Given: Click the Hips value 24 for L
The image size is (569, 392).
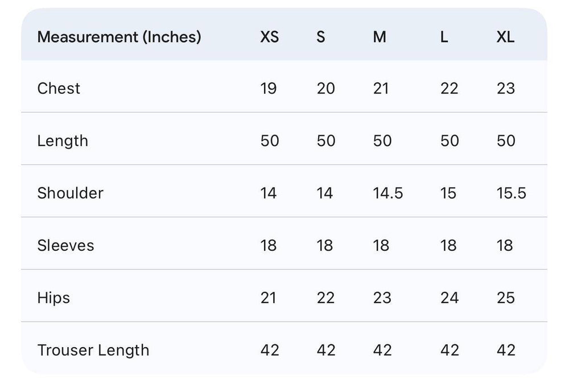Looking at the screenshot, I should coord(450,298).
